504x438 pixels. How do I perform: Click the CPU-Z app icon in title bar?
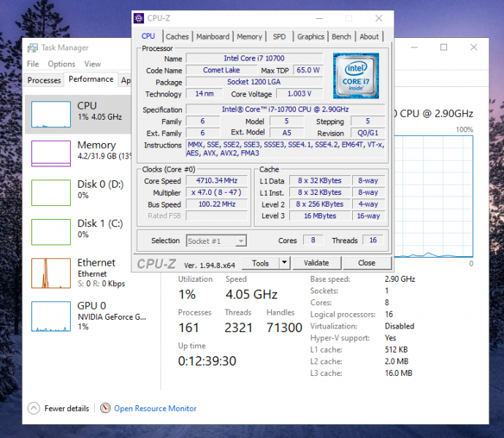(x=140, y=18)
